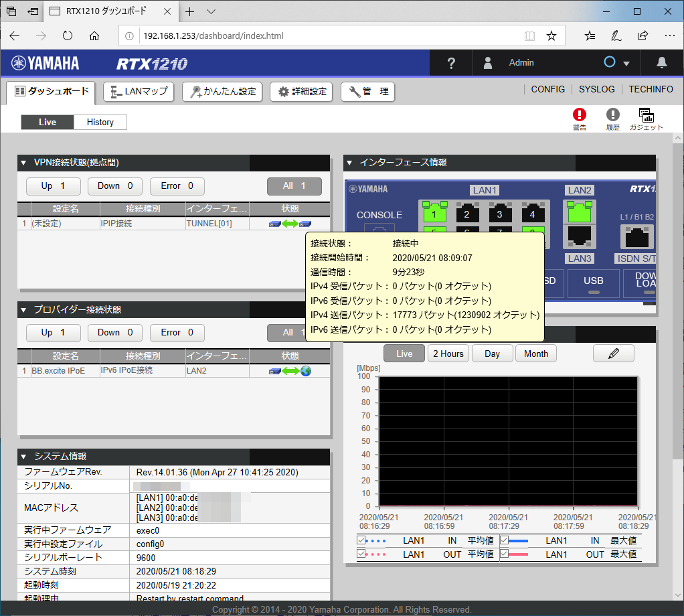Collapse the インターフェース情報 panel

point(349,163)
